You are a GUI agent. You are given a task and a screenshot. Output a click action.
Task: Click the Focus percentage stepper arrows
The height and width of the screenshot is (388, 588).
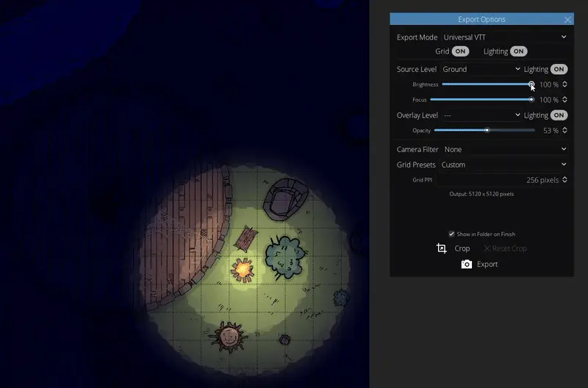click(564, 100)
